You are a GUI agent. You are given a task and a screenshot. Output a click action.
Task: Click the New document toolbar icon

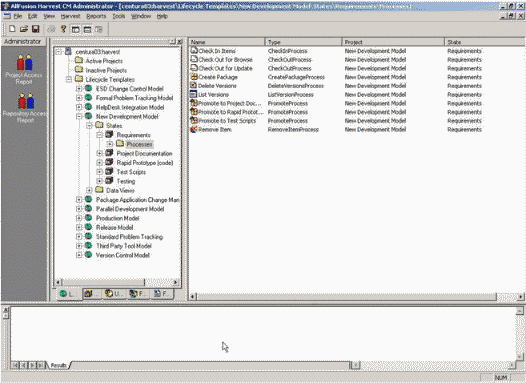(12, 29)
